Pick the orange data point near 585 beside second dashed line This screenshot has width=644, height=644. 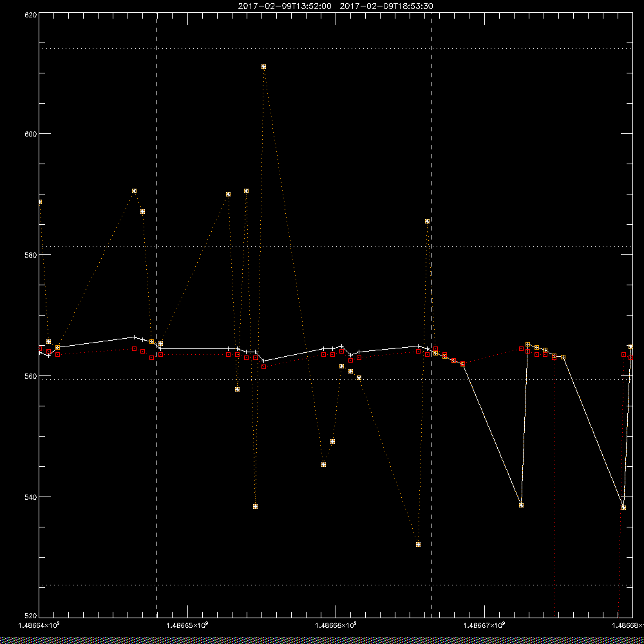(427, 222)
